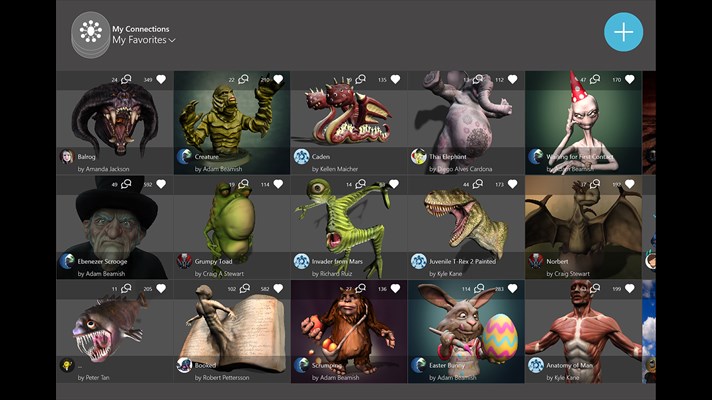Open Juvenile T-Rex comments icon
The width and height of the screenshot is (712, 400).
click(x=478, y=184)
